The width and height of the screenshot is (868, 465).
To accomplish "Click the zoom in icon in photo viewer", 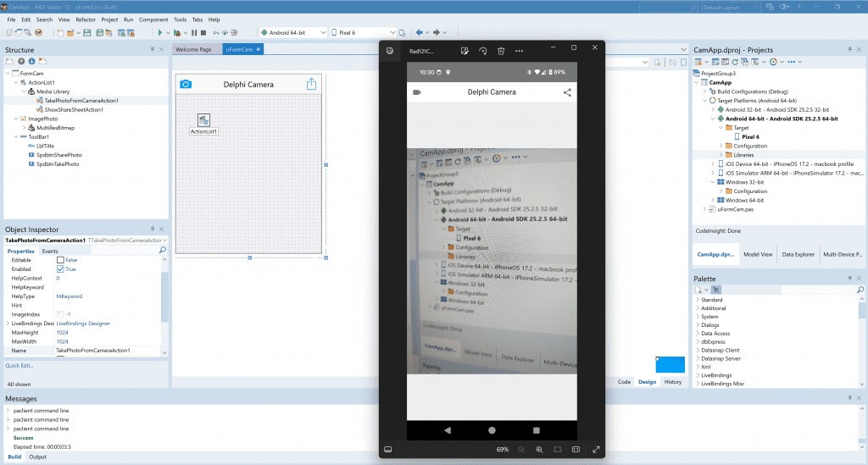I will tap(539, 450).
